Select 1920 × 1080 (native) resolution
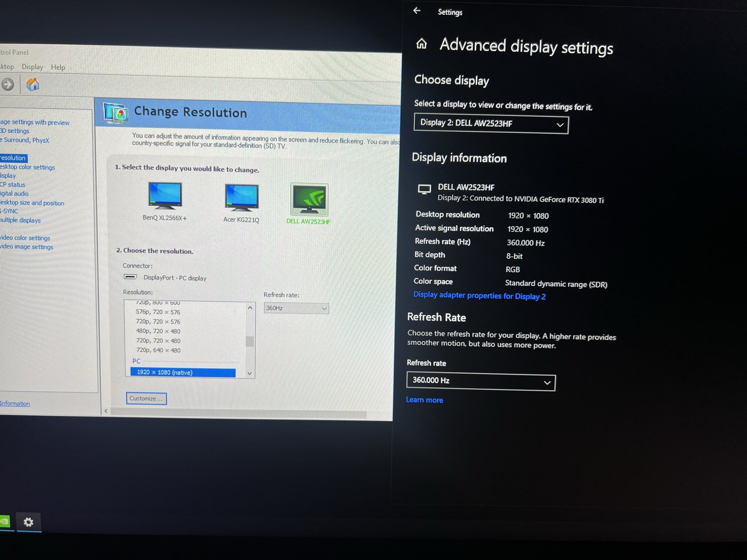Viewport: 747px width, 560px height. (x=183, y=372)
